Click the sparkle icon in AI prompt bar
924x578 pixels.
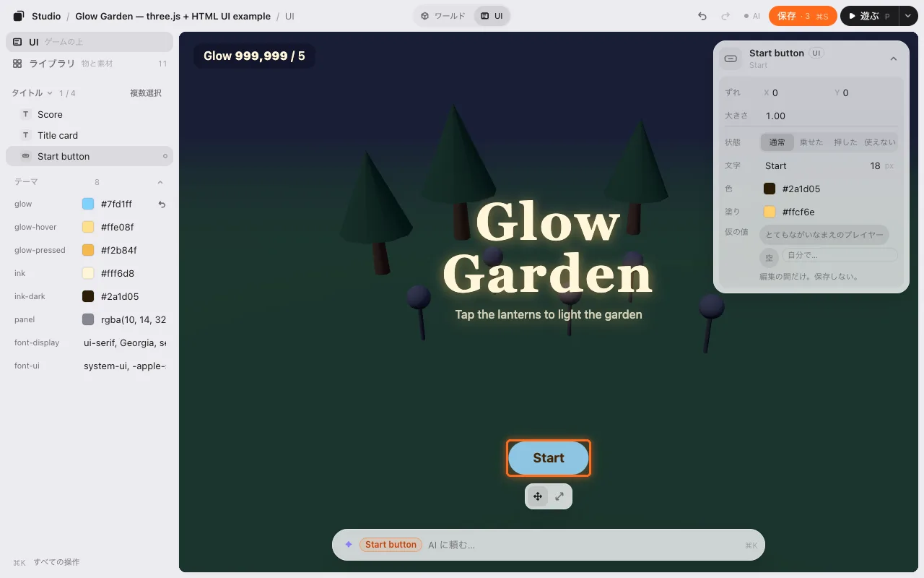click(x=349, y=545)
